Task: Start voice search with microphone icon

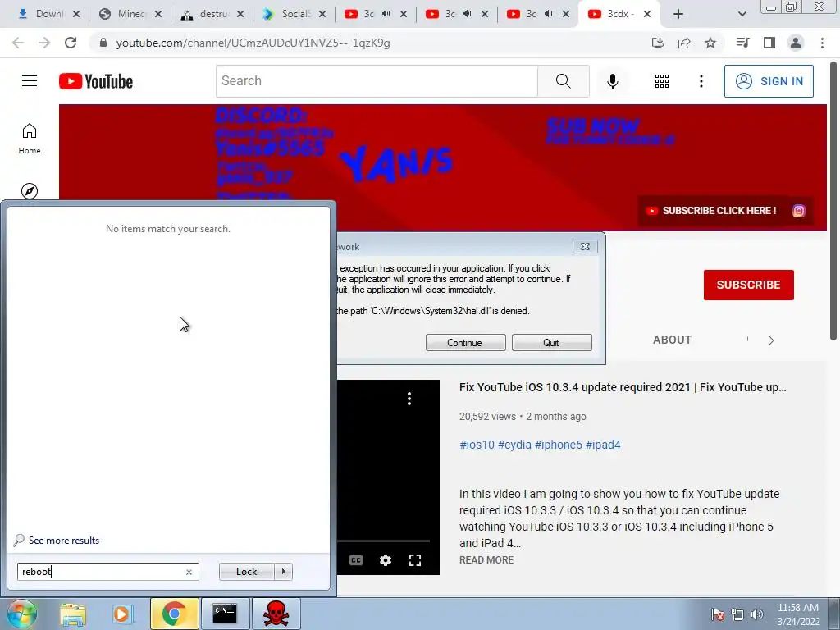Action: (612, 81)
